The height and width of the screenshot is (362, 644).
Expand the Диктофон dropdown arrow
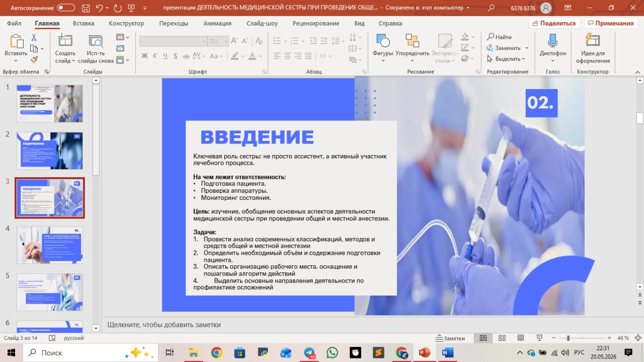tap(552, 61)
